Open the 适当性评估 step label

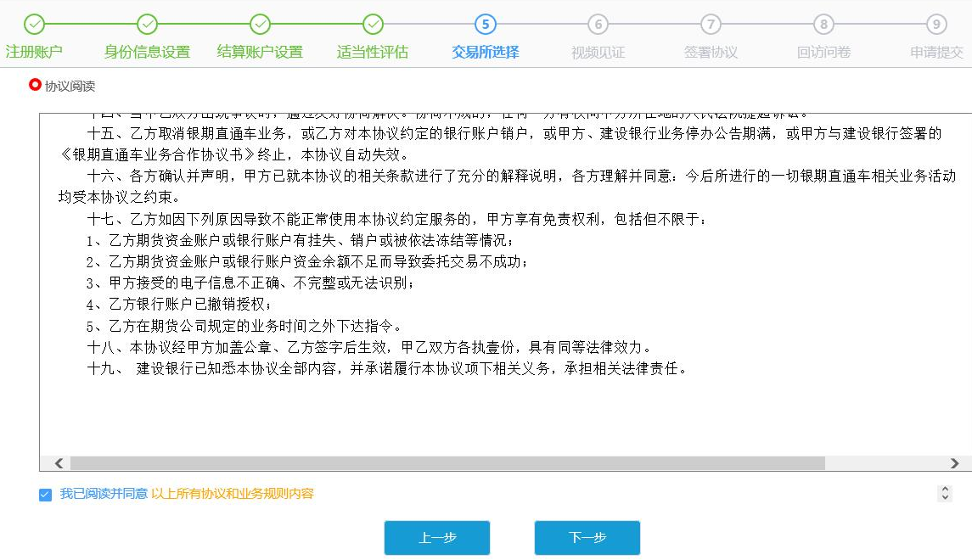tap(374, 52)
